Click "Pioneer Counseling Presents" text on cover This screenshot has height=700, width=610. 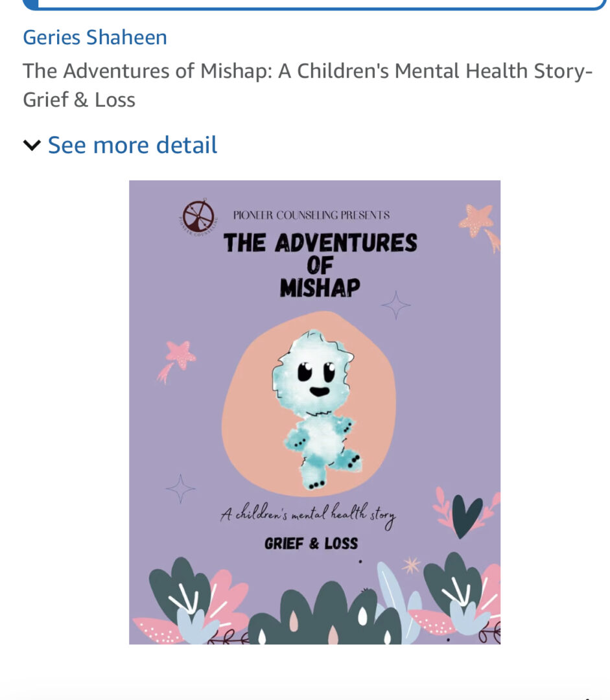click(311, 215)
